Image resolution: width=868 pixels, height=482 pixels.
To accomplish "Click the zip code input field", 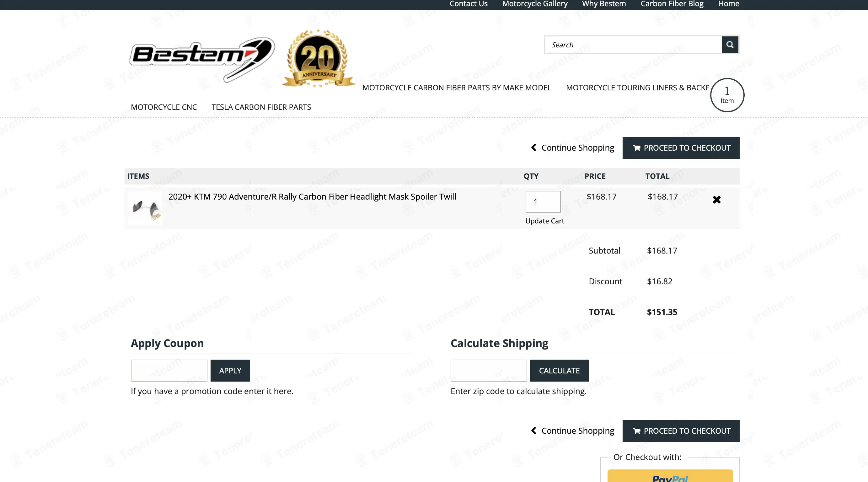I will pyautogui.click(x=489, y=370).
